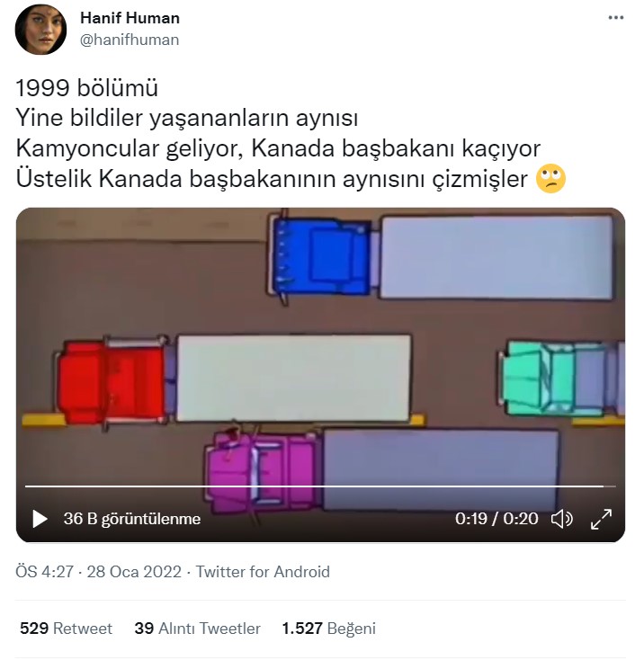
Task: Click the Twitter for Android source link
Action: (x=263, y=572)
